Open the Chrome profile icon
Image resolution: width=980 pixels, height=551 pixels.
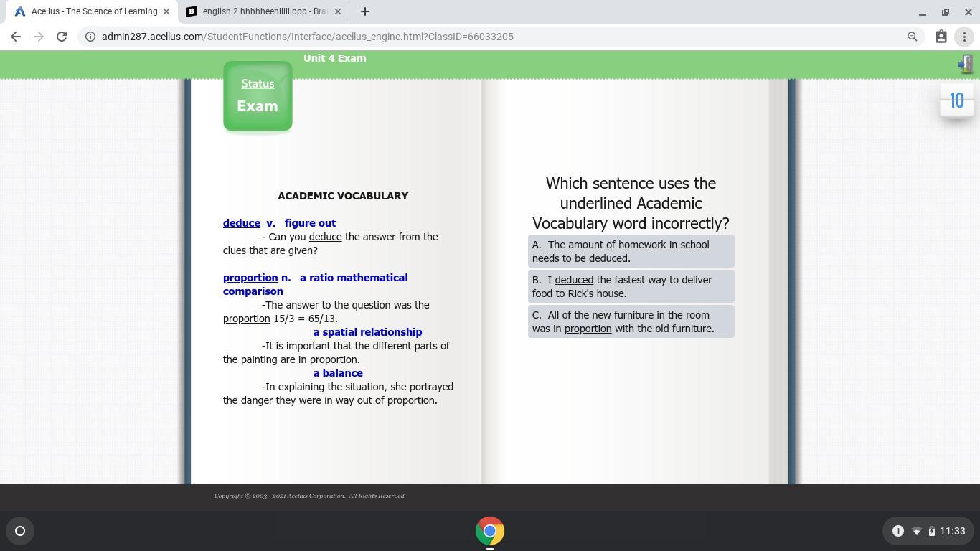coord(941,37)
